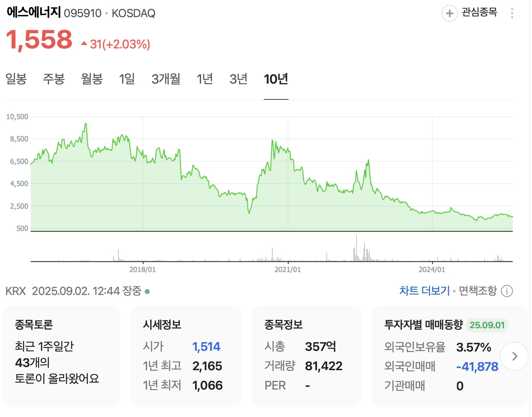Click the disclaimer info circle icon
Image resolution: width=532 pixels, height=417 pixels.
[x=507, y=291]
